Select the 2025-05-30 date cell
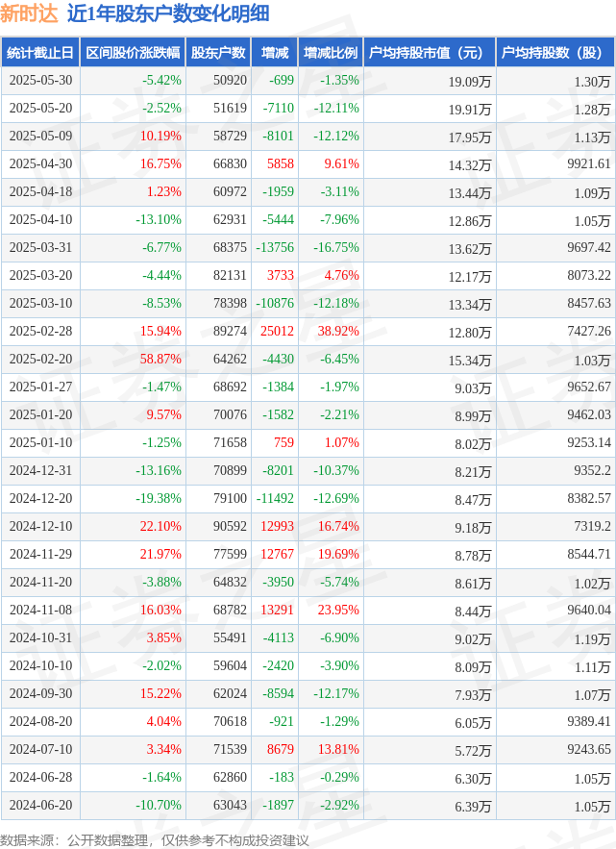616x849 pixels. tap(40, 81)
